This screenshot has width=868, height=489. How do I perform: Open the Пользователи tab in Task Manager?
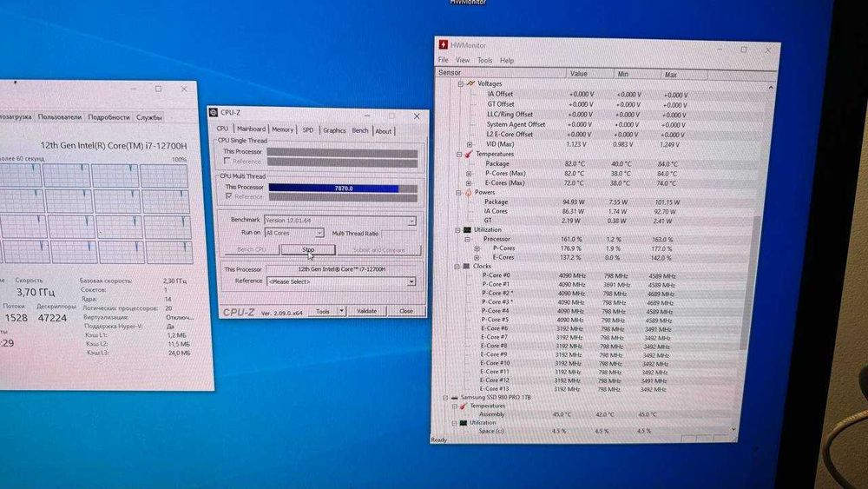click(x=59, y=117)
